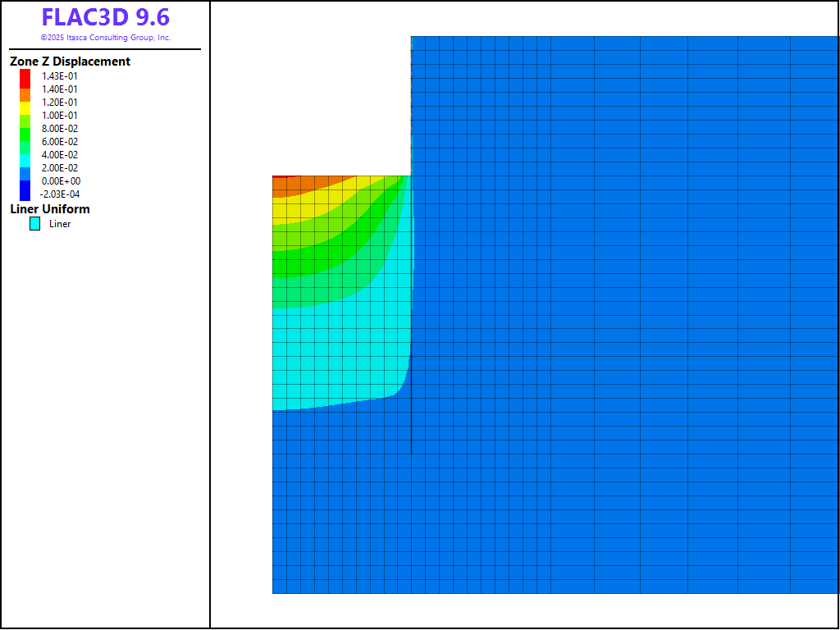Click the FLAC3D 9.6 title
840x630 pixels.
(106, 17)
